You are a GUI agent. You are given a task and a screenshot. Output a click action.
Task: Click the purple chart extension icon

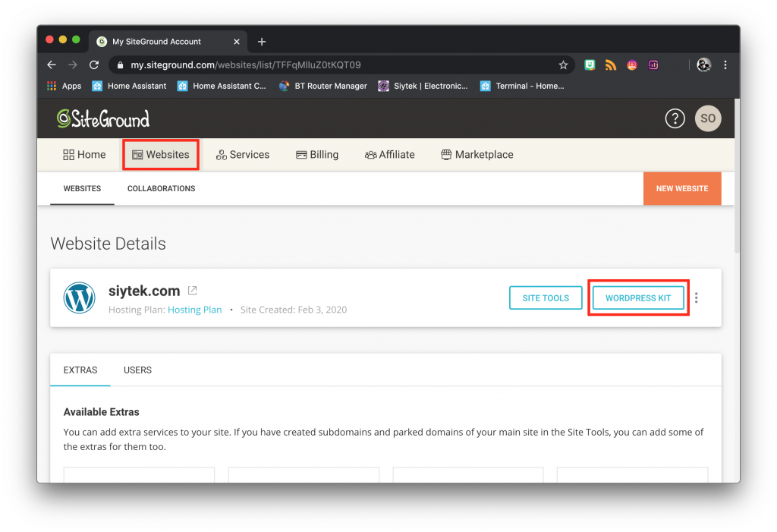[653, 65]
